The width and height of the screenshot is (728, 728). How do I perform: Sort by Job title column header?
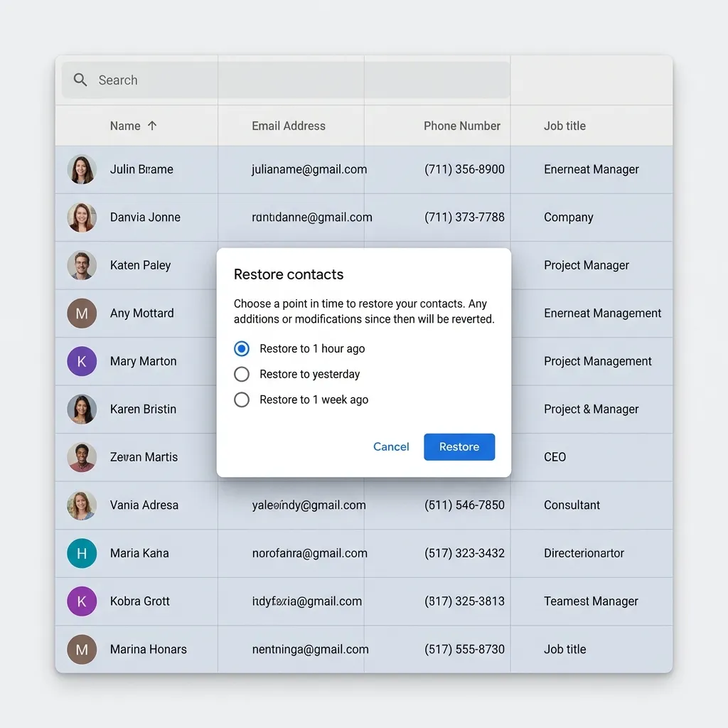tap(564, 126)
